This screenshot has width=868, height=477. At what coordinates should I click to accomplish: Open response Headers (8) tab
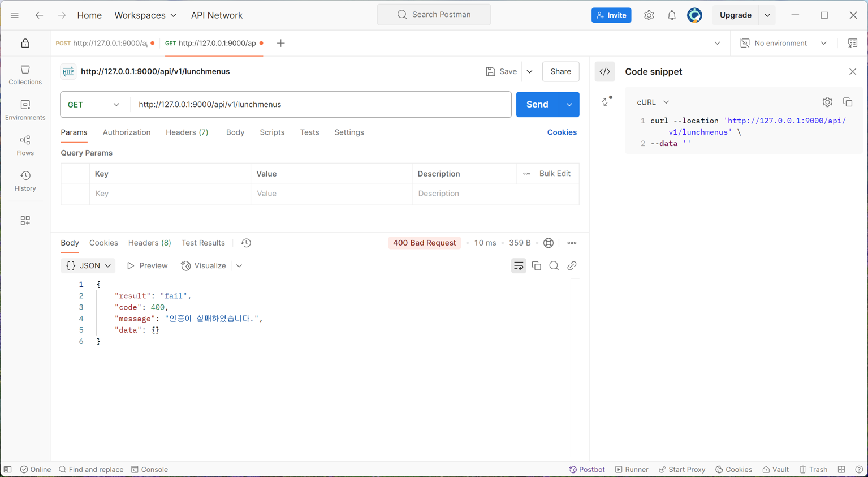[149, 243]
